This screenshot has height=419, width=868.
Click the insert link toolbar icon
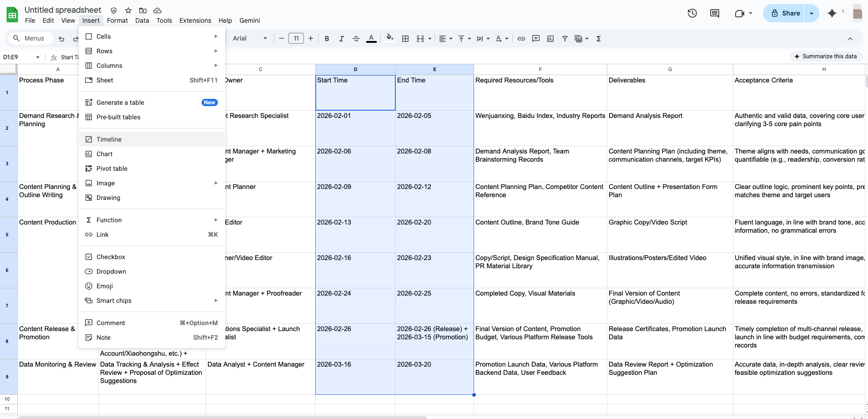[521, 39]
